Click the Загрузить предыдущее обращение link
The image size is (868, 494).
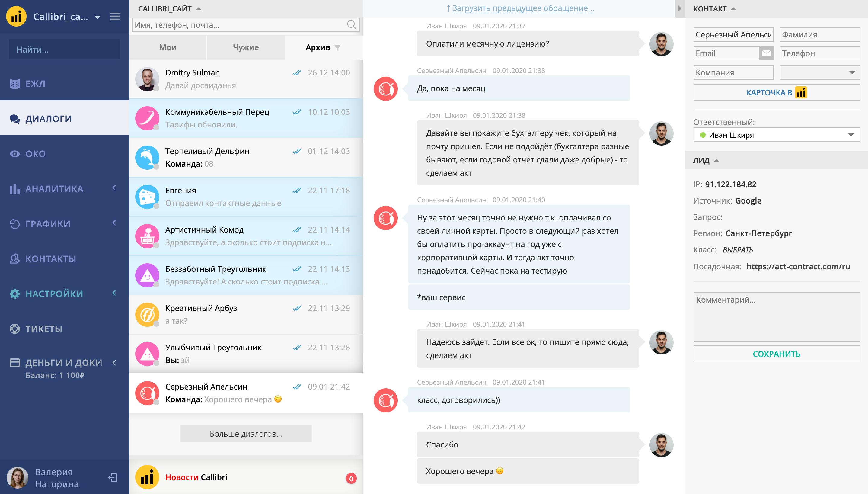pyautogui.click(x=520, y=8)
